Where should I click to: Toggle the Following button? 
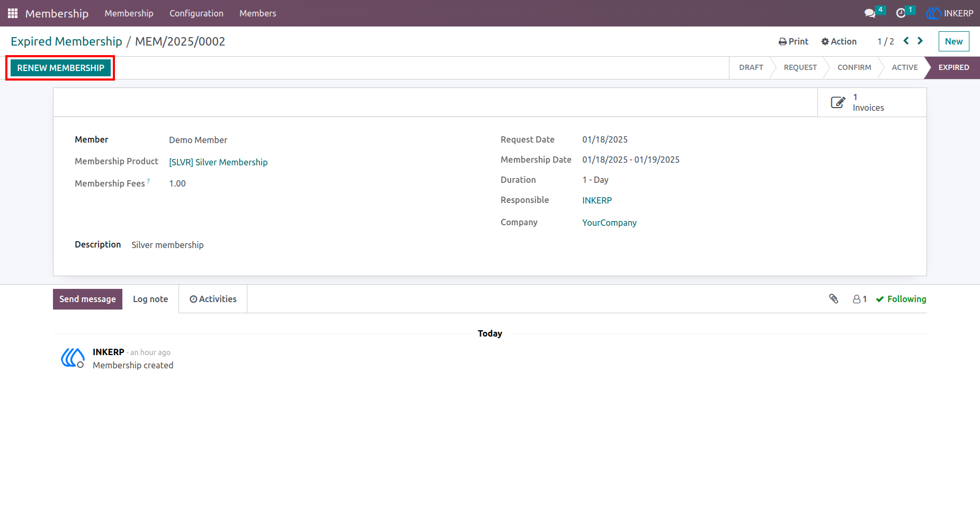coord(901,299)
